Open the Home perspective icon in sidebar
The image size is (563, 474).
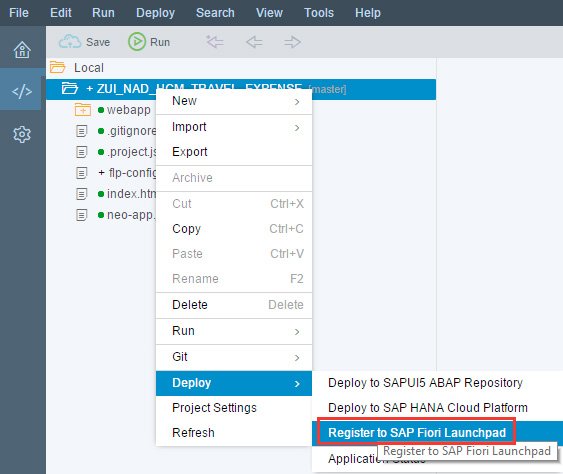tap(22, 50)
